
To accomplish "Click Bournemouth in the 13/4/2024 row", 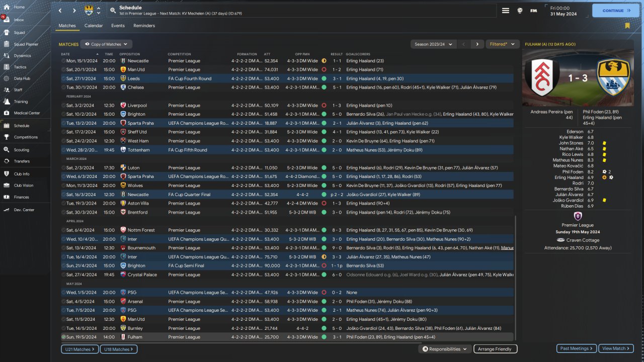I will click(141, 248).
